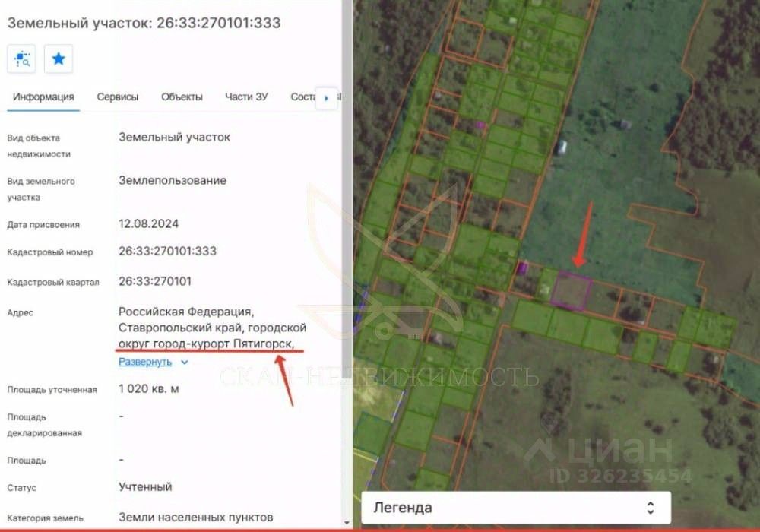Click the locate-on-map icon button
Screen dimensions: 760x532
click(x=21, y=59)
